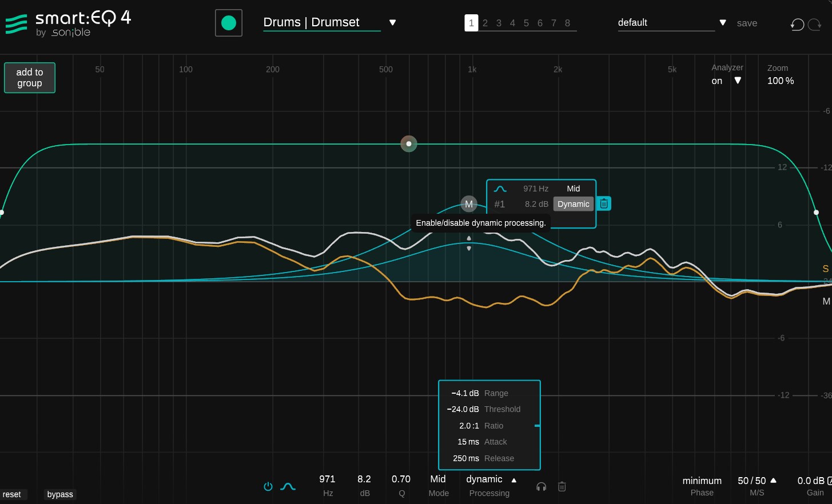Click the Mid channel label in band popup

click(574, 189)
